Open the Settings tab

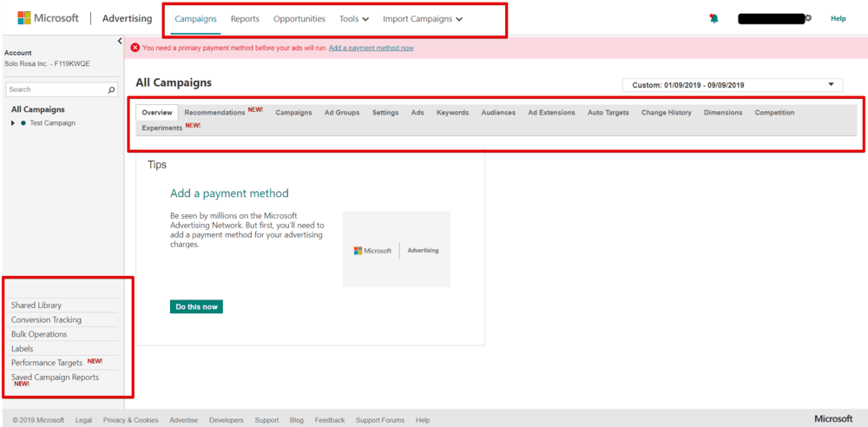[385, 113]
